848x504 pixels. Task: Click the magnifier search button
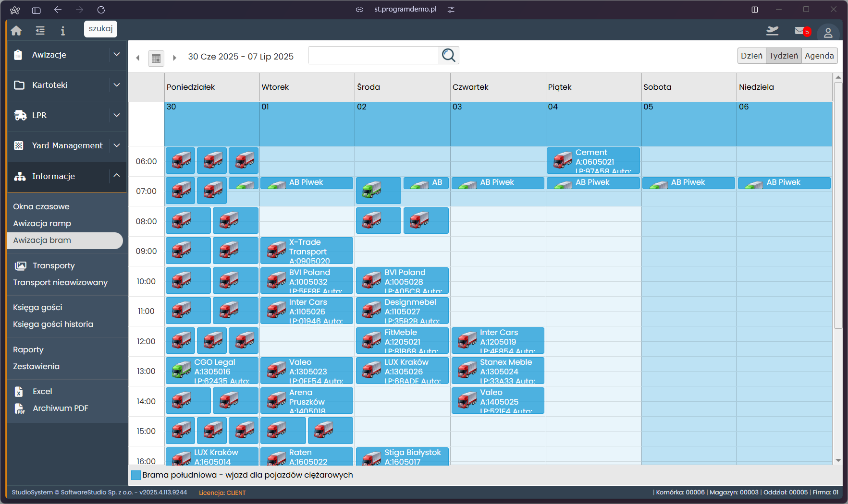[x=449, y=55]
